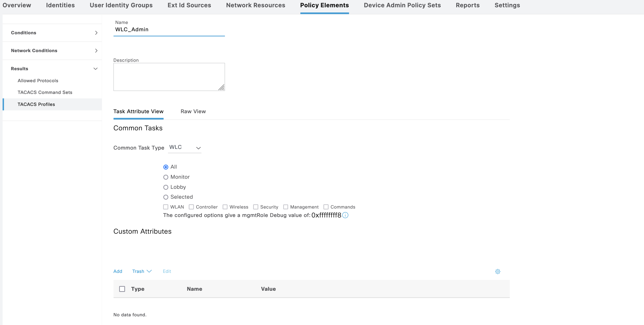Switch to the Raw View tab

(x=193, y=111)
